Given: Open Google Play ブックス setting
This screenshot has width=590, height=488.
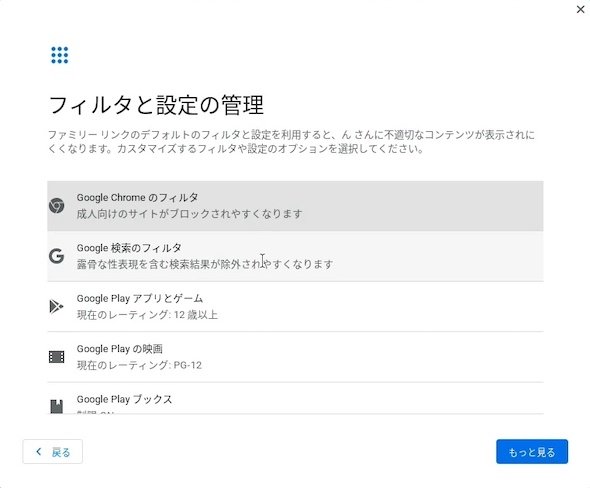Looking at the screenshot, I should [x=295, y=398].
